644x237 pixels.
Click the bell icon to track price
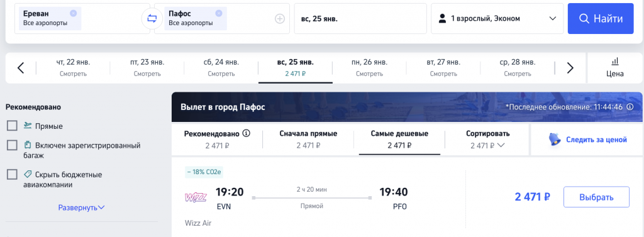pyautogui.click(x=555, y=140)
